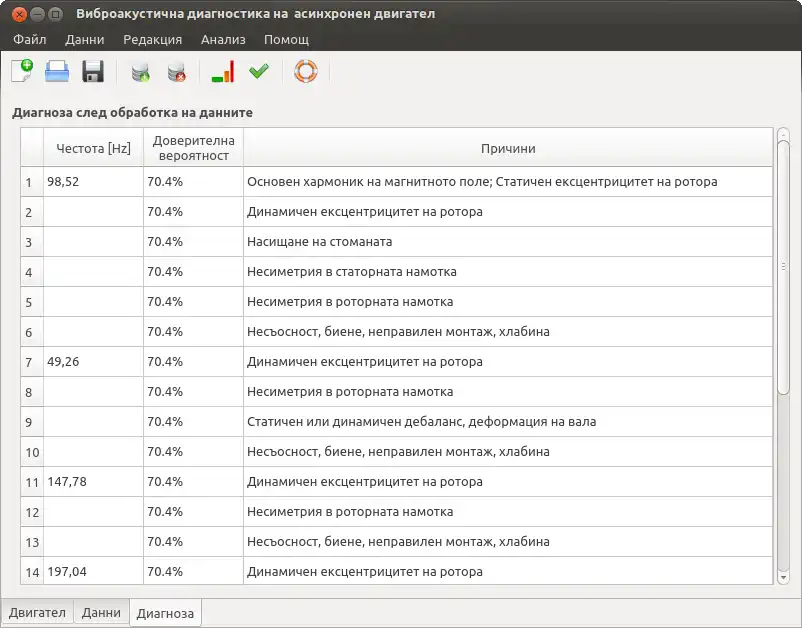802x628 pixels.
Task: Click the green checkmark diagnosis icon
Action: [x=259, y=71]
